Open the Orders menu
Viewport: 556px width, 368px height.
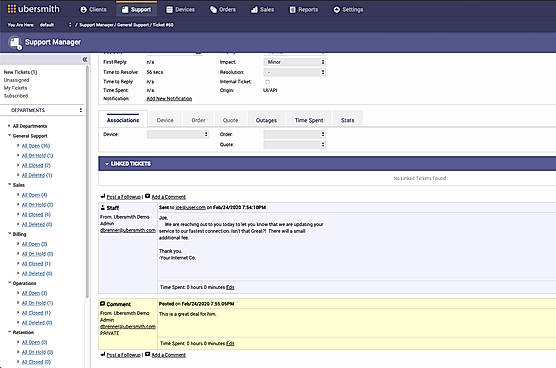pos(223,10)
